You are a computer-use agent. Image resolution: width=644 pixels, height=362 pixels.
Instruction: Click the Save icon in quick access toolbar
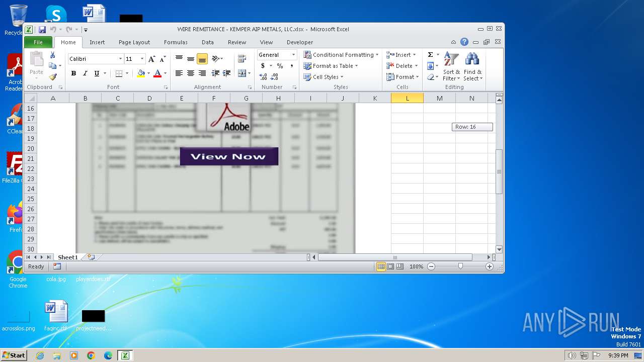(42, 30)
